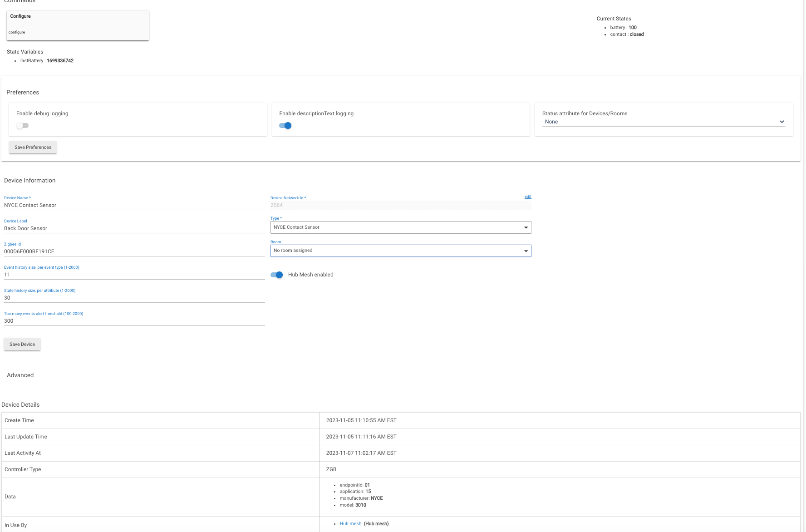Click the State Variables heading
The height and width of the screenshot is (532, 806).
[25, 52]
